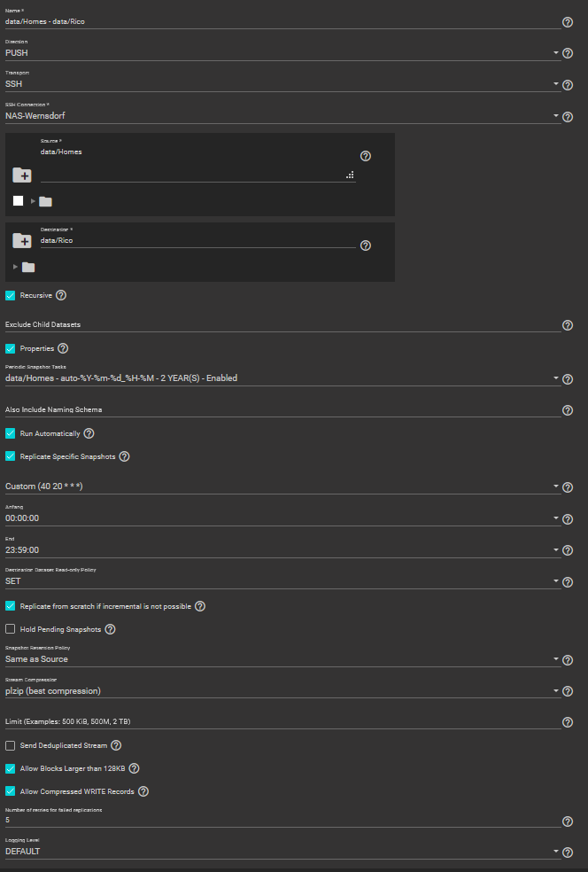Expand the Destination folder tree arrow
The image size is (588, 872).
15,267
